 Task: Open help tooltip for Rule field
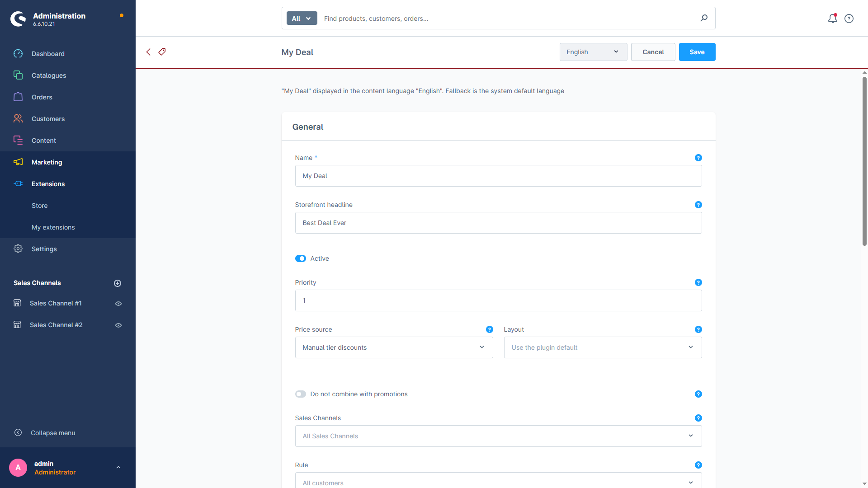coord(698,465)
